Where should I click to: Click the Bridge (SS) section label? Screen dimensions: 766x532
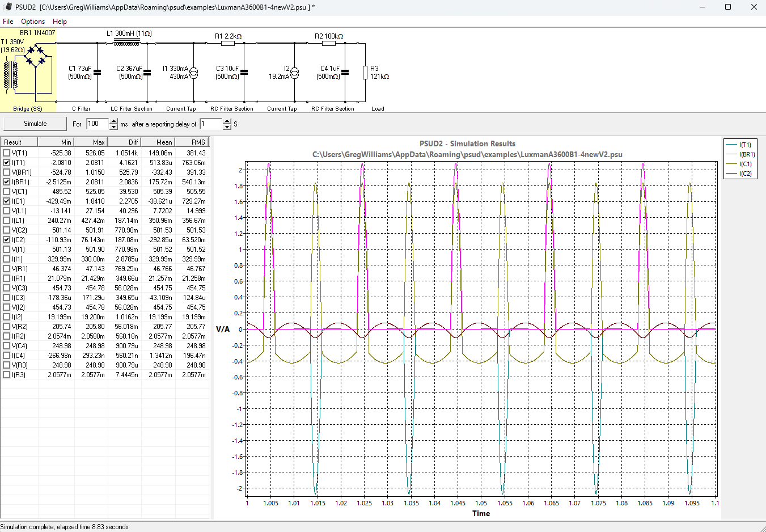[x=28, y=109]
